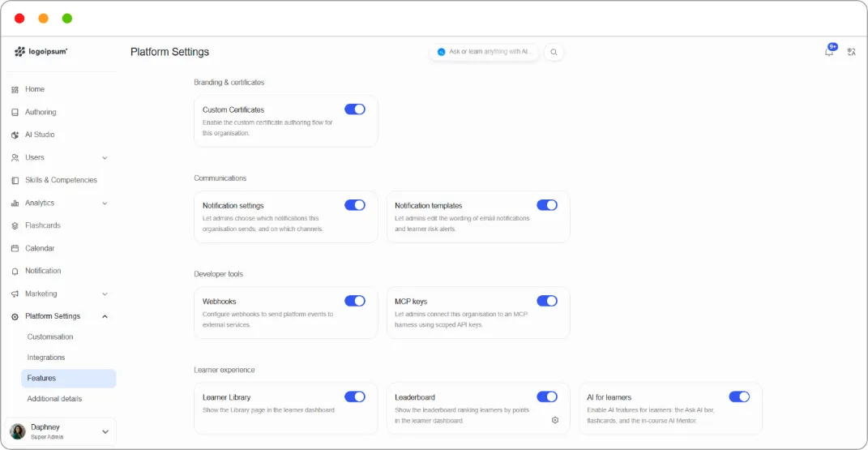This screenshot has height=450, width=868.
Task: Expand the Analytics menu chevron
Action: point(105,204)
